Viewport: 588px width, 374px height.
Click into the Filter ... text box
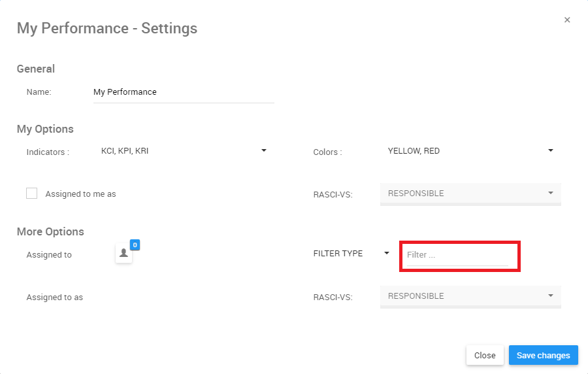tap(457, 255)
